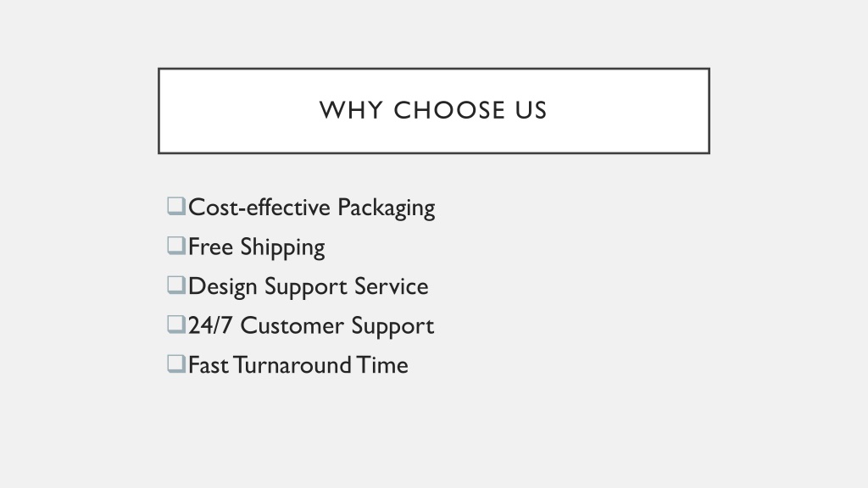Select the word Service
Image resolution: width=868 pixels, height=488 pixels.
coord(392,286)
